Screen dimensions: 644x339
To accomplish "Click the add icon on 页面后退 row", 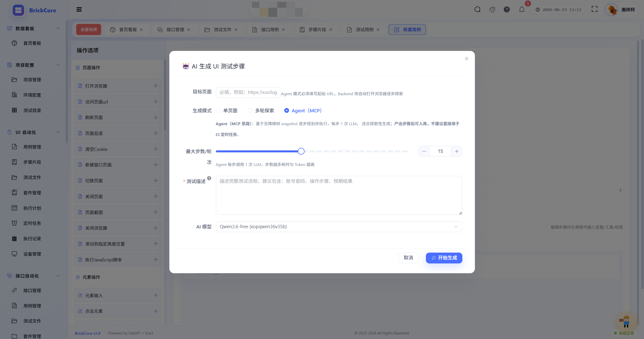I will [x=156, y=133].
